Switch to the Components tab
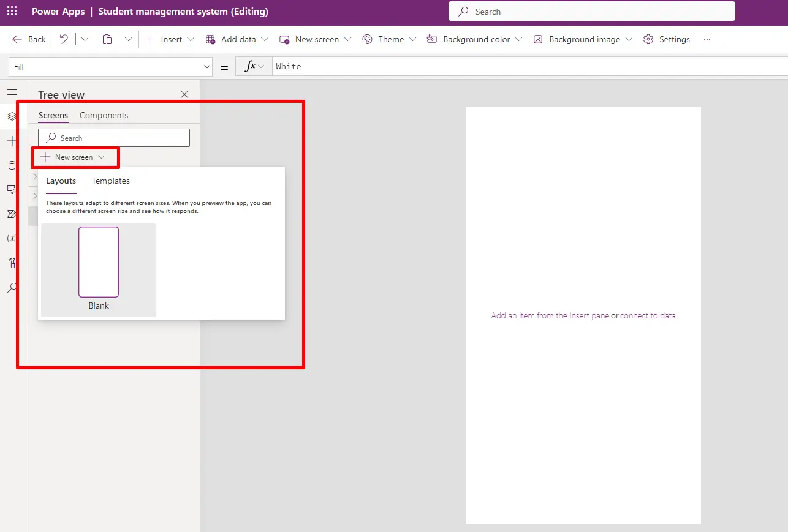Screen dimensions: 788x532 [104, 115]
